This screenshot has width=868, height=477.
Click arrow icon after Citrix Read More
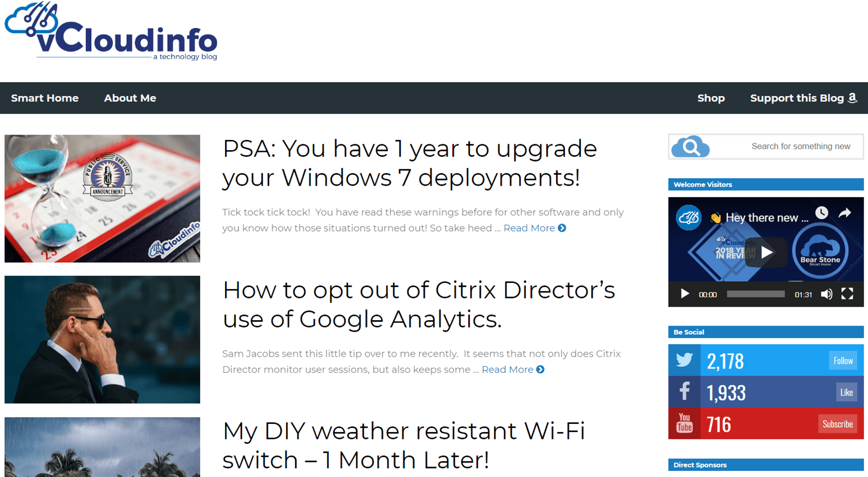540,369
